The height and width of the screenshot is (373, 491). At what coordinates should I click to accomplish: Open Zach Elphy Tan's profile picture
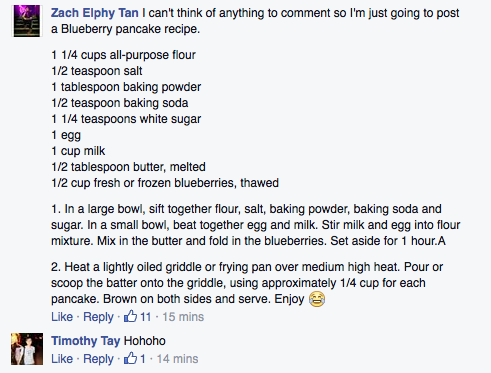point(27,21)
